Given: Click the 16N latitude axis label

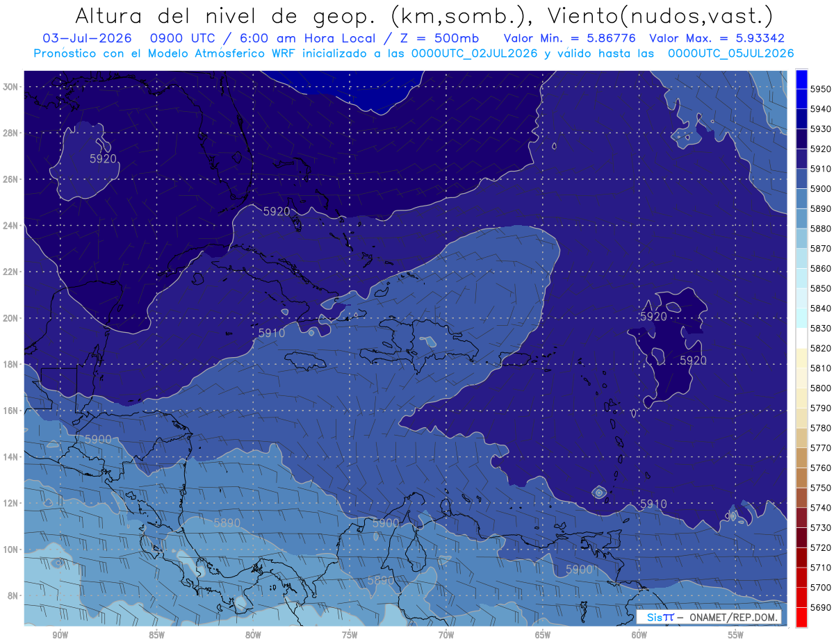Looking at the screenshot, I should pos(10,411).
